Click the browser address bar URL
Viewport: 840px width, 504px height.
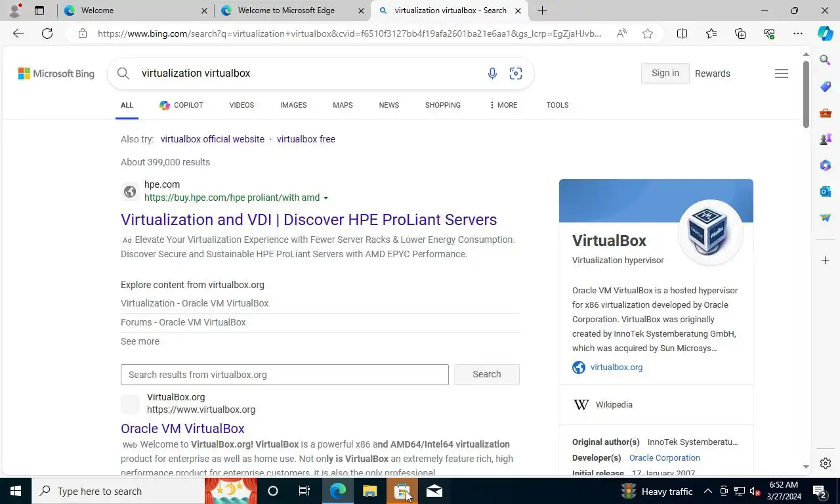[349, 33]
